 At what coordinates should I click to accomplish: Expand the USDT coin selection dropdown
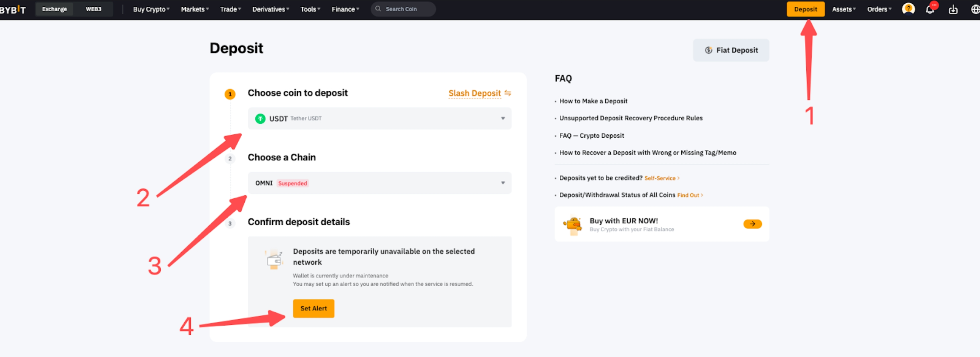(x=502, y=119)
